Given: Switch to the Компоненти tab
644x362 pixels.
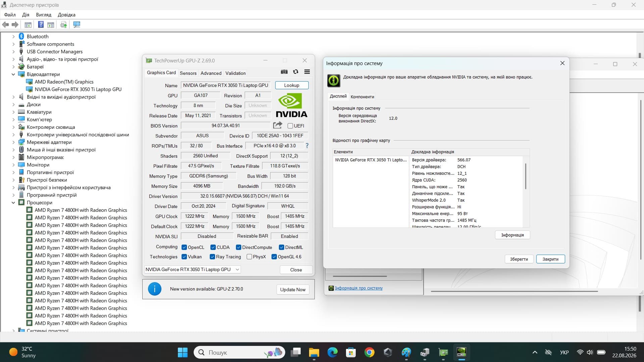Looking at the screenshot, I should pyautogui.click(x=362, y=97).
